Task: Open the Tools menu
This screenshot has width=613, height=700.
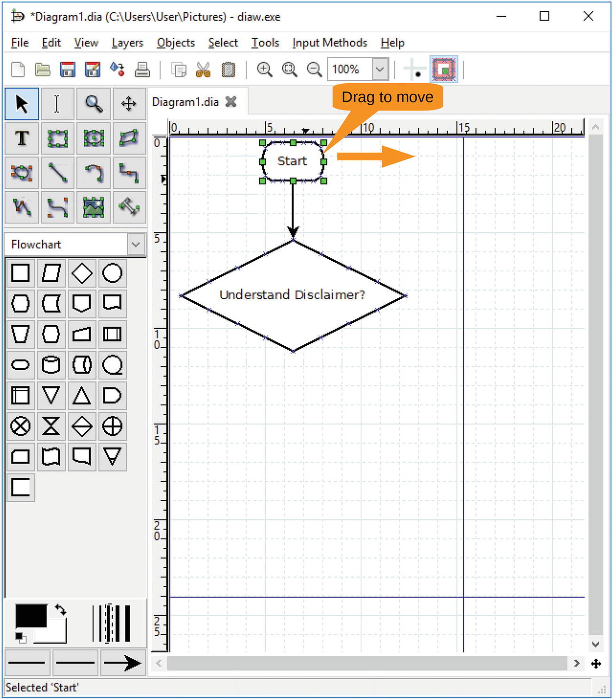Action: pos(265,43)
